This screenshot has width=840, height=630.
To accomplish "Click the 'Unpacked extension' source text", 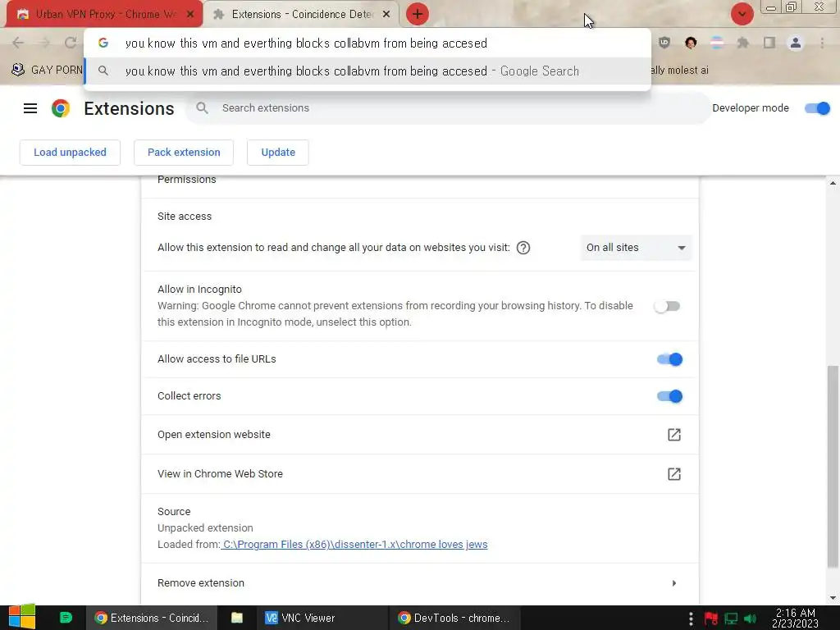I will 205,528.
